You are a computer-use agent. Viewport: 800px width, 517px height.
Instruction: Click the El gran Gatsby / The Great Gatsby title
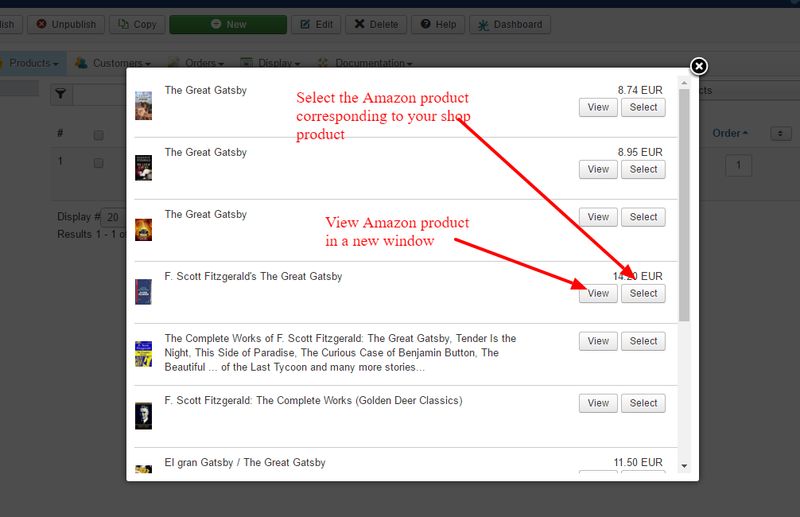(x=245, y=462)
